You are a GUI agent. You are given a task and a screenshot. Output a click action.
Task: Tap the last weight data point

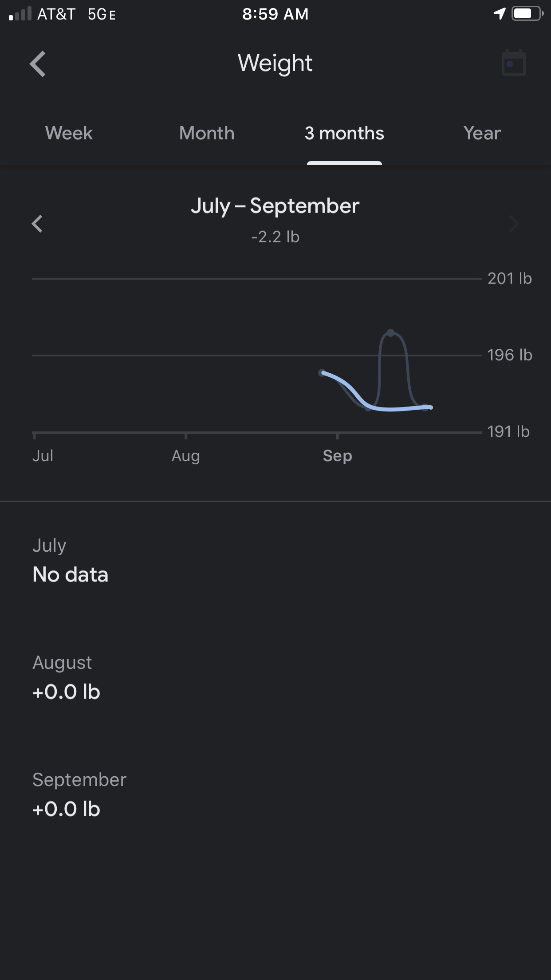pos(426,407)
